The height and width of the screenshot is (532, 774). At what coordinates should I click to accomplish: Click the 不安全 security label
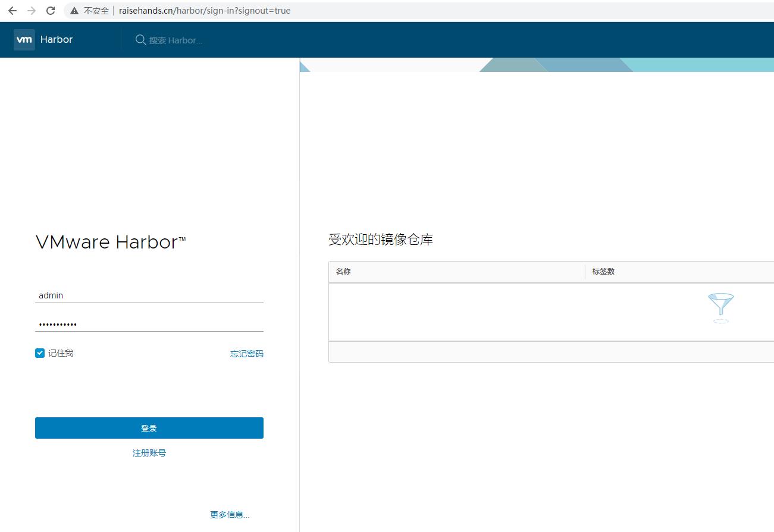[96, 11]
